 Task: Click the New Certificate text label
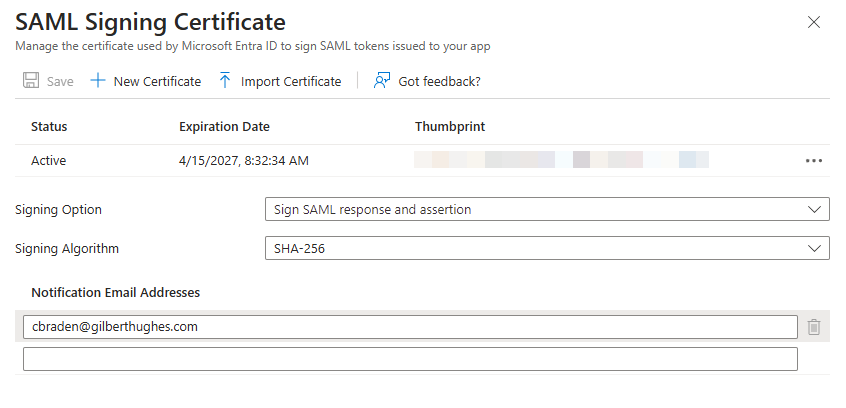(157, 81)
